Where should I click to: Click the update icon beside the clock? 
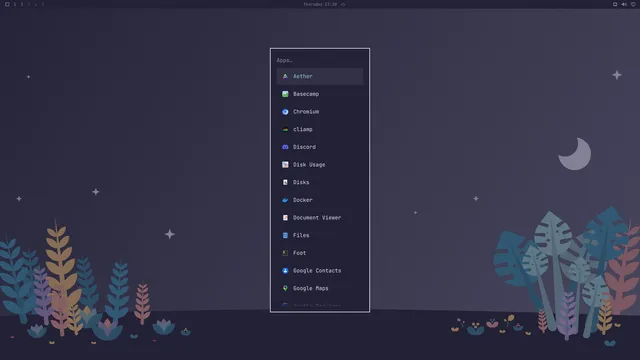343,4
